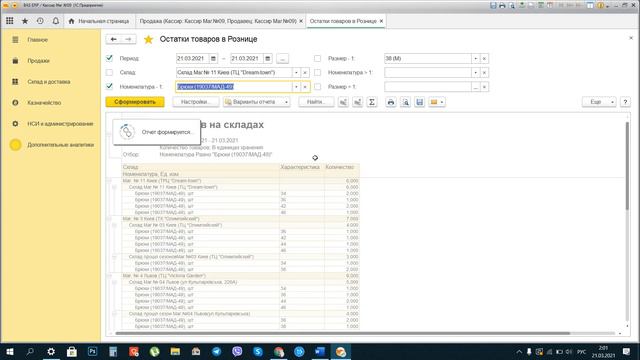Open the period selection ellipsis button
This screenshot has height=360, width=640.
click(282, 58)
